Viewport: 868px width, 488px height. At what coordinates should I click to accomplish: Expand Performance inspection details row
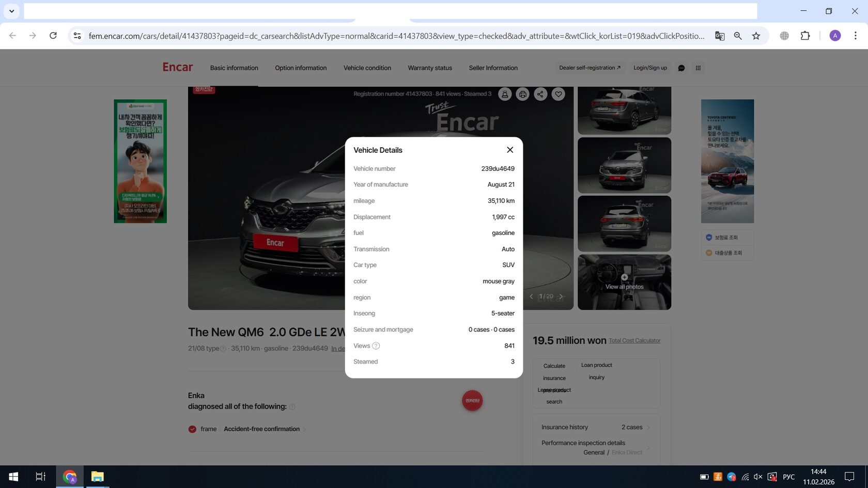(596, 448)
